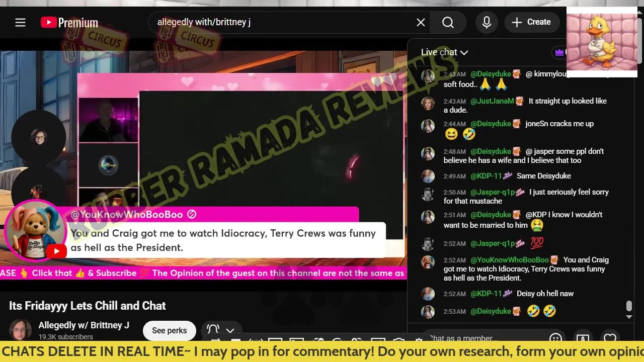
Task: Open the Create menu button
Action: point(532,22)
